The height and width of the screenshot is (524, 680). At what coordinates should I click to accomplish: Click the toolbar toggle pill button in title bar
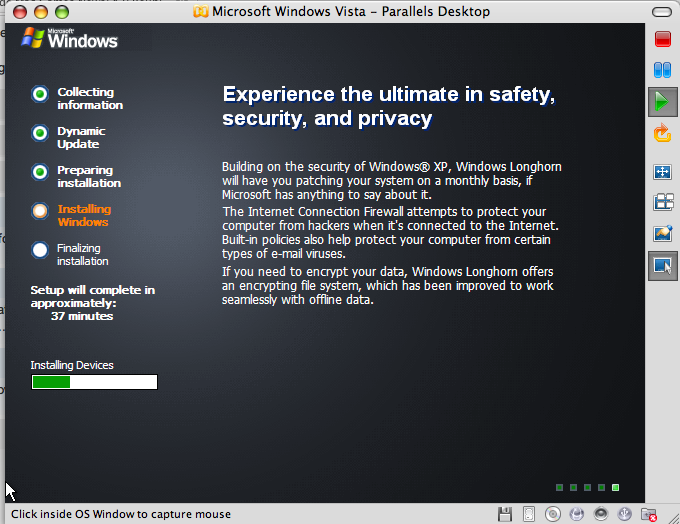pos(662,12)
